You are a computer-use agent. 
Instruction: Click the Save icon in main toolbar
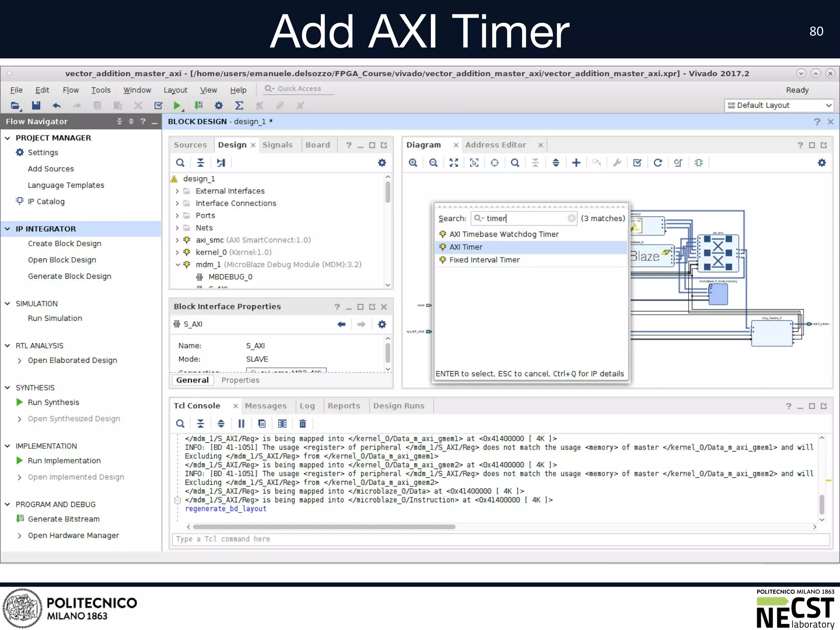point(36,105)
